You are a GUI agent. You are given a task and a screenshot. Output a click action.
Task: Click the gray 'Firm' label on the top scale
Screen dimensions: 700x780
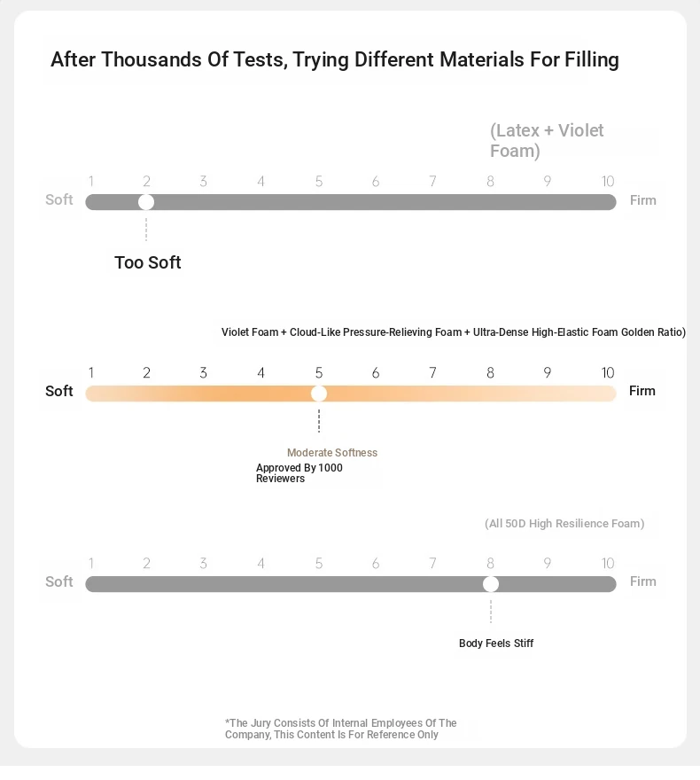pyautogui.click(x=642, y=200)
